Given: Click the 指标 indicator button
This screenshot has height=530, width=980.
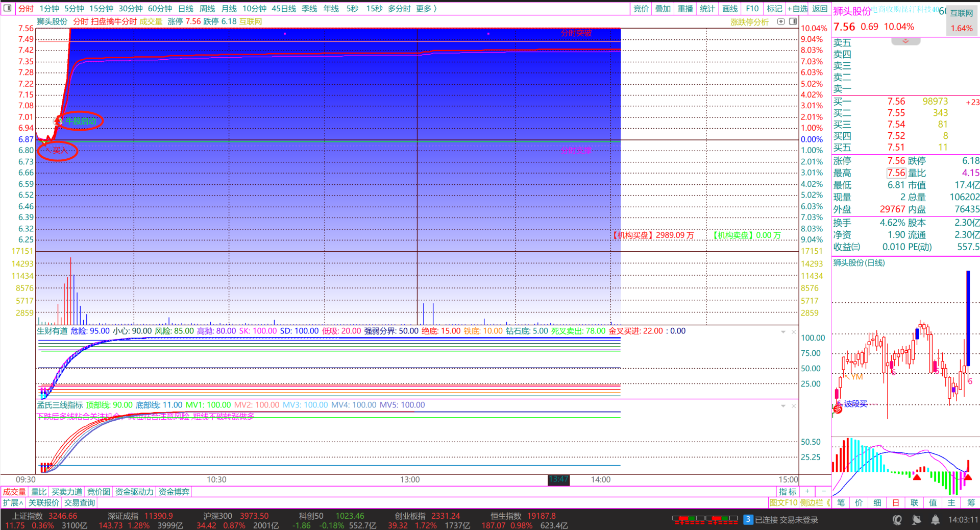Looking at the screenshot, I should [788, 492].
